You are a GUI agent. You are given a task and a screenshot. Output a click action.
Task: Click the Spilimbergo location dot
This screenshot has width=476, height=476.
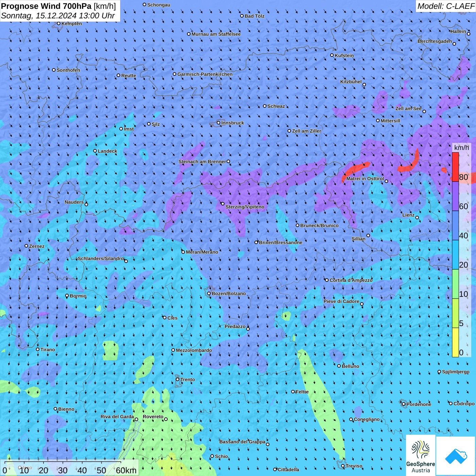(439, 372)
